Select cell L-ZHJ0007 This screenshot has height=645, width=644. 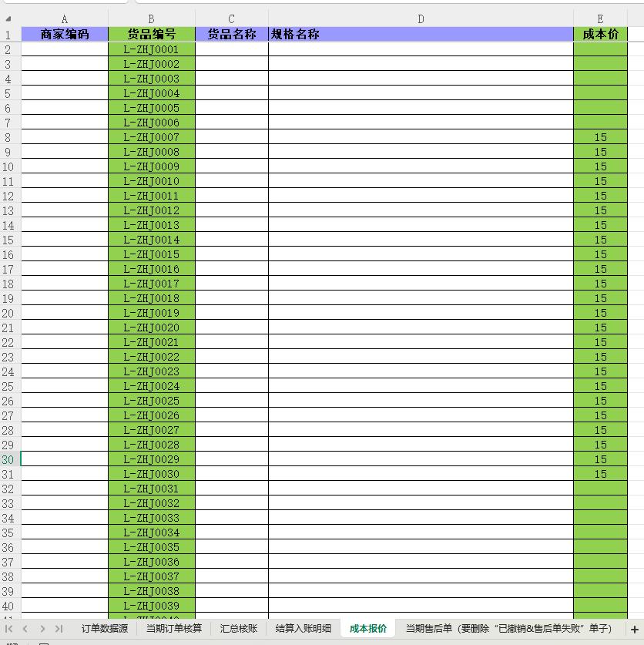coord(152,137)
